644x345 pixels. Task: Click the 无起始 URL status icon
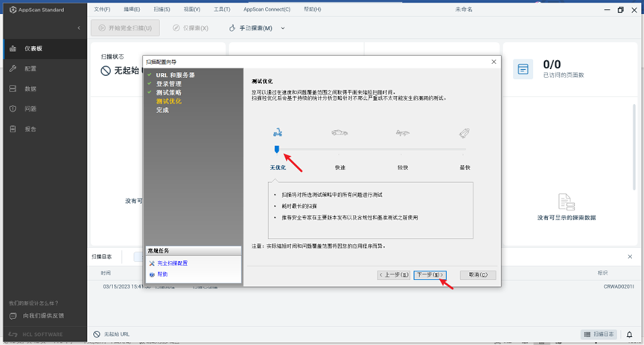[x=97, y=334]
